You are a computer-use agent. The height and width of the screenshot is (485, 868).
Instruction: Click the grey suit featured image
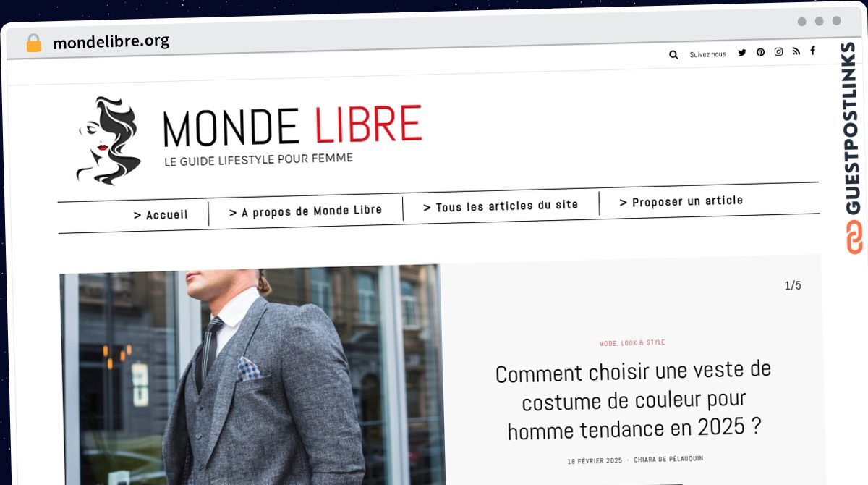[x=252, y=374]
